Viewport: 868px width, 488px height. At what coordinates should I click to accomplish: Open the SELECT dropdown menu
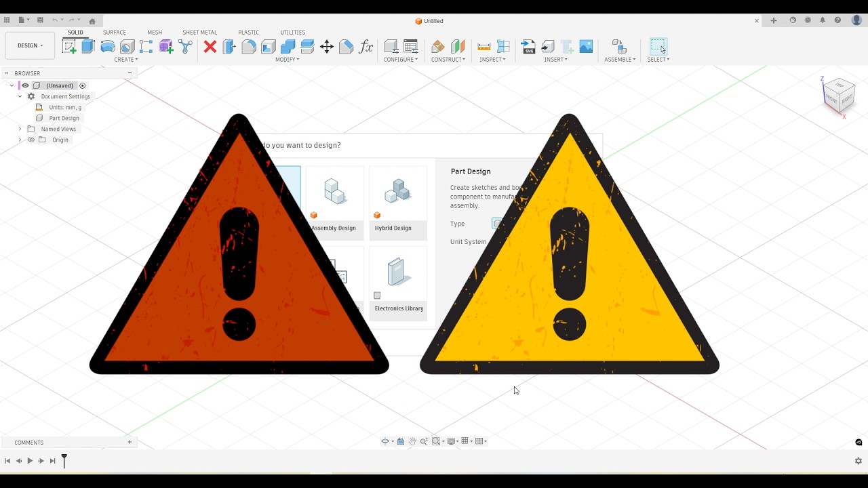(x=658, y=60)
